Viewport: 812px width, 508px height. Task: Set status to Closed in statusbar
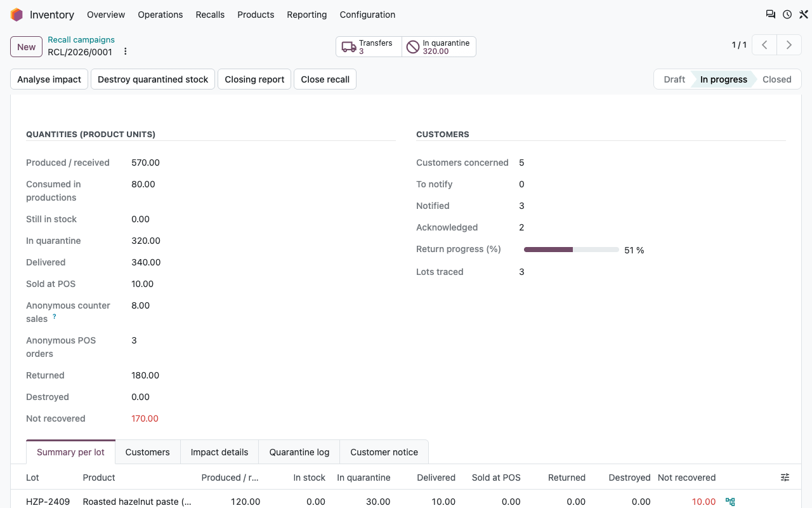(x=776, y=79)
